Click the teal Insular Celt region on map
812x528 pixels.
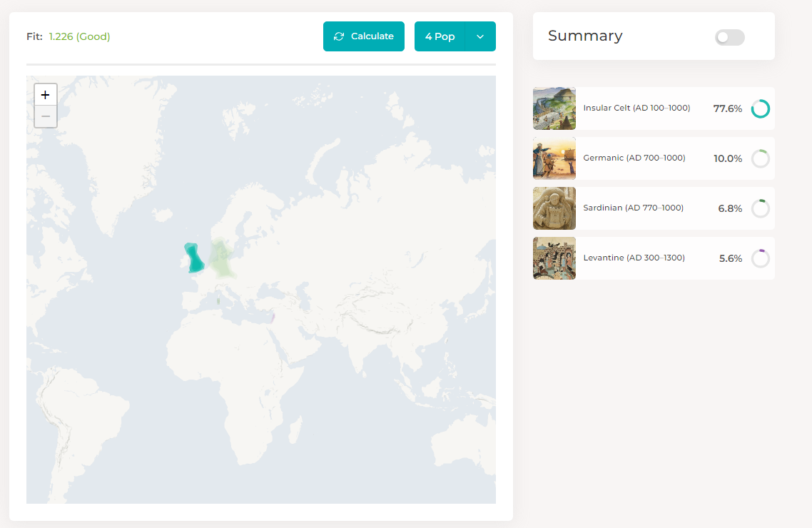click(x=195, y=258)
